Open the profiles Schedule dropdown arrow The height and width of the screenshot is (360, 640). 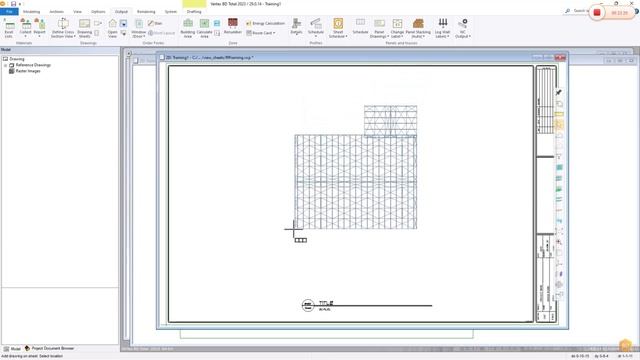point(316,36)
